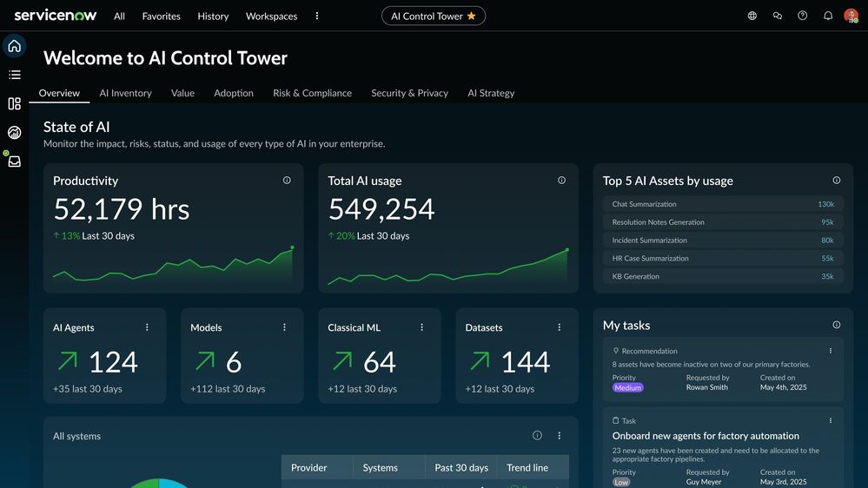This screenshot has height=488, width=868.
Task: Open the notifications bell
Action: [x=827, y=16]
